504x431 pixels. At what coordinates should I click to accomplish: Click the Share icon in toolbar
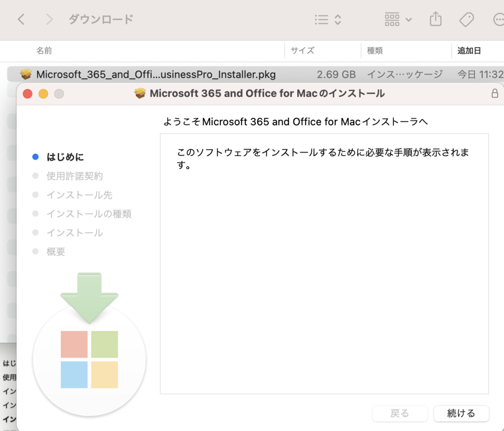[x=435, y=20]
